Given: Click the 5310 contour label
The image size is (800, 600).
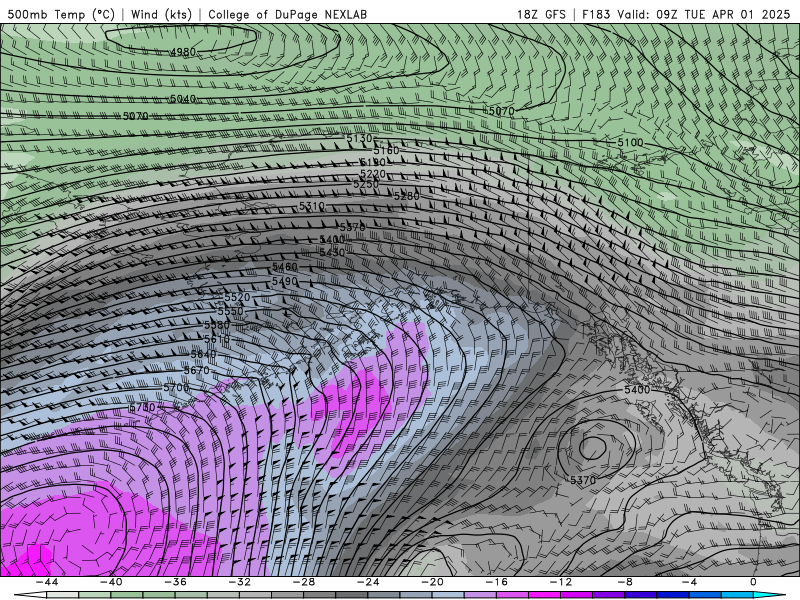Looking at the screenshot, I should tap(312, 206).
